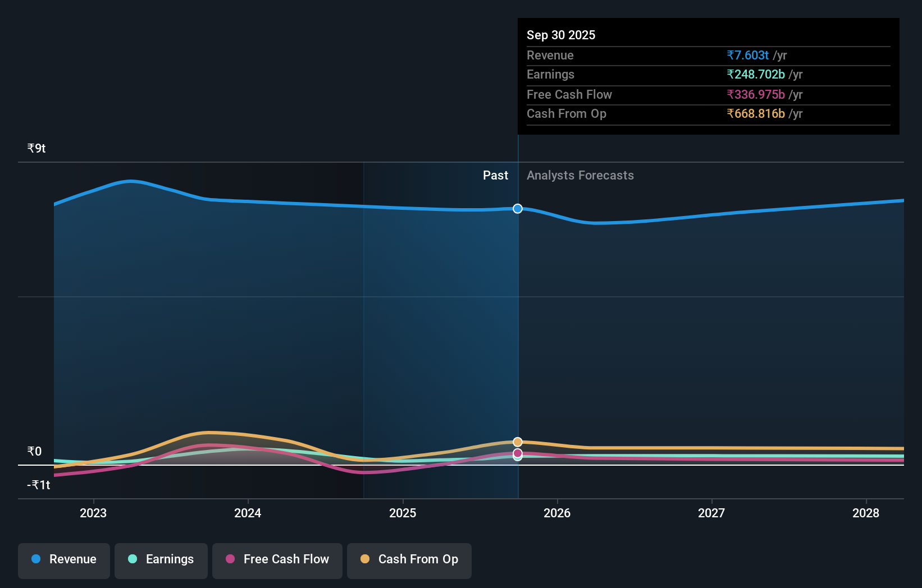Image resolution: width=922 pixels, height=588 pixels.
Task: Click the teal Earnings marker near the divider line
Action: pyautogui.click(x=517, y=457)
